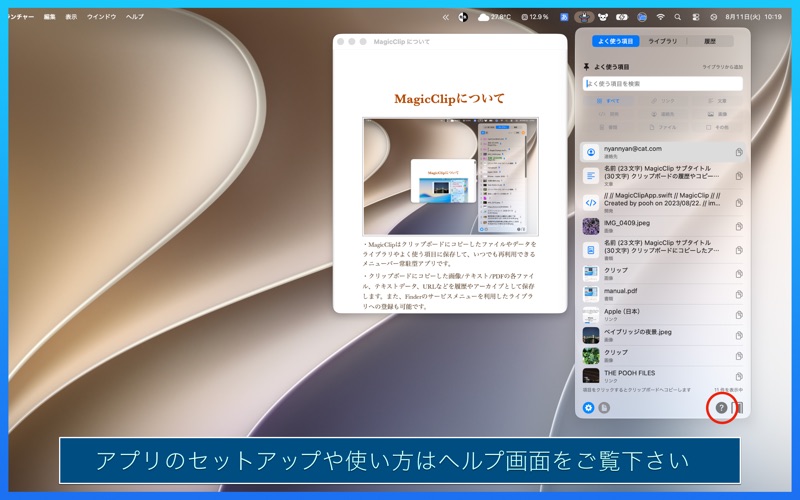The image size is (800, 500).
Task: Click the copy icon on the ベイブリッジの夜景.jpeg row
Action: [x=739, y=335]
